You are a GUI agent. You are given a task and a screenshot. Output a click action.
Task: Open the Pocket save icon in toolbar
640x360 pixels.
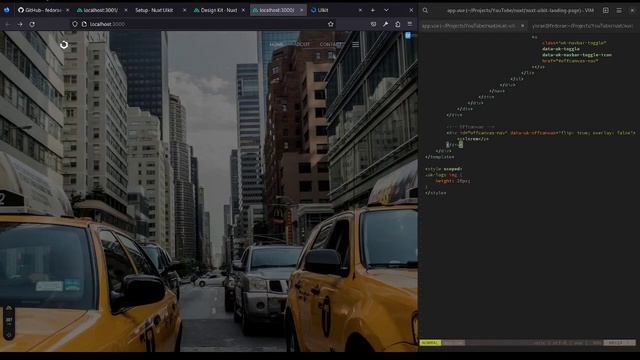tap(373, 24)
